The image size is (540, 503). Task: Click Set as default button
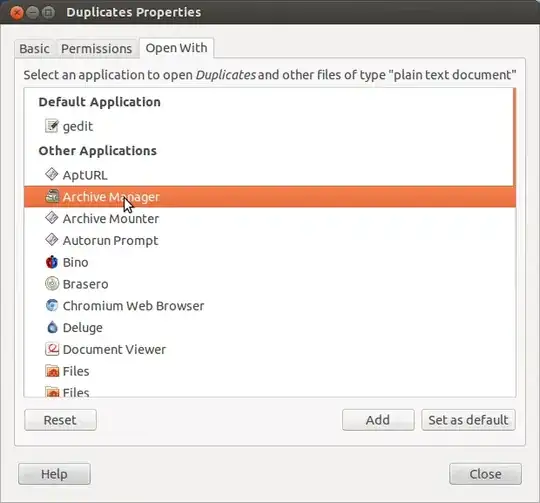click(468, 420)
